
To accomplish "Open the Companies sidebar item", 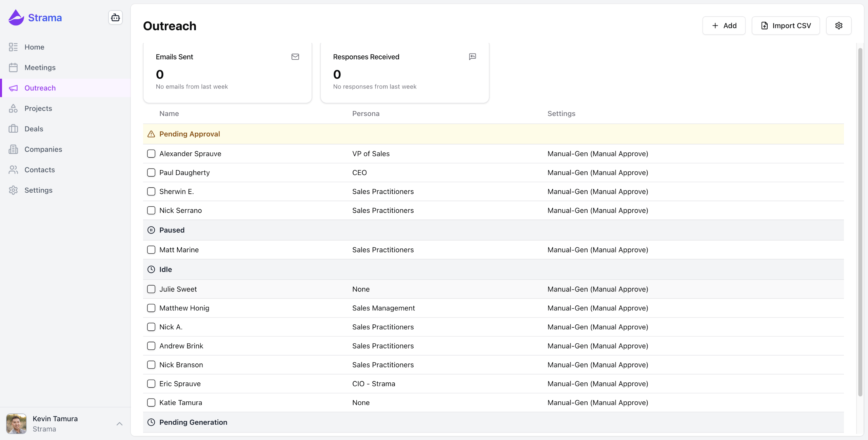I will pyautogui.click(x=43, y=149).
